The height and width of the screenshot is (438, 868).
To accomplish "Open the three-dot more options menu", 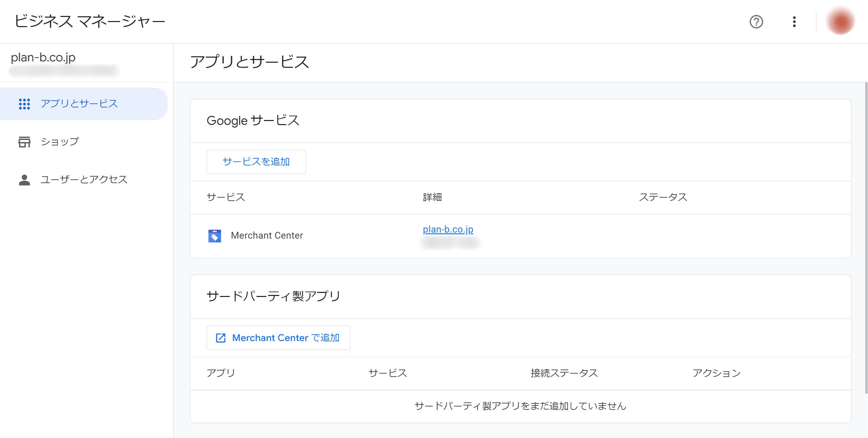I will pos(794,22).
